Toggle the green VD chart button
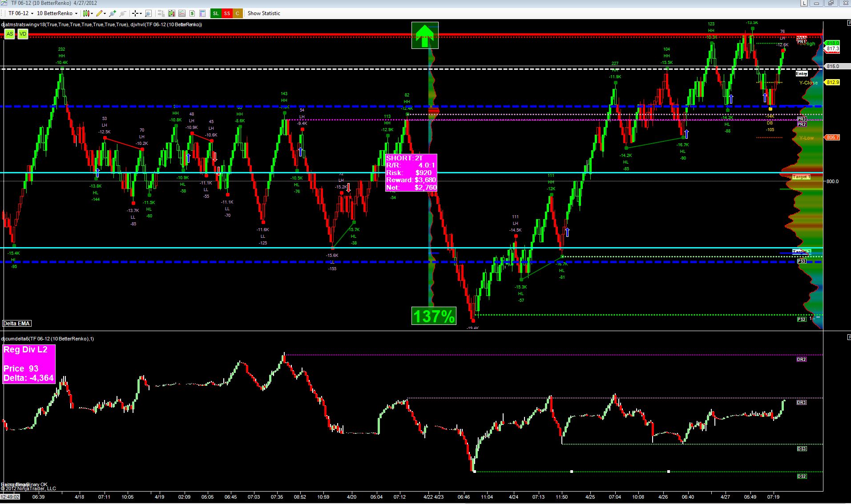Viewport: 851px width, 504px height. click(23, 34)
